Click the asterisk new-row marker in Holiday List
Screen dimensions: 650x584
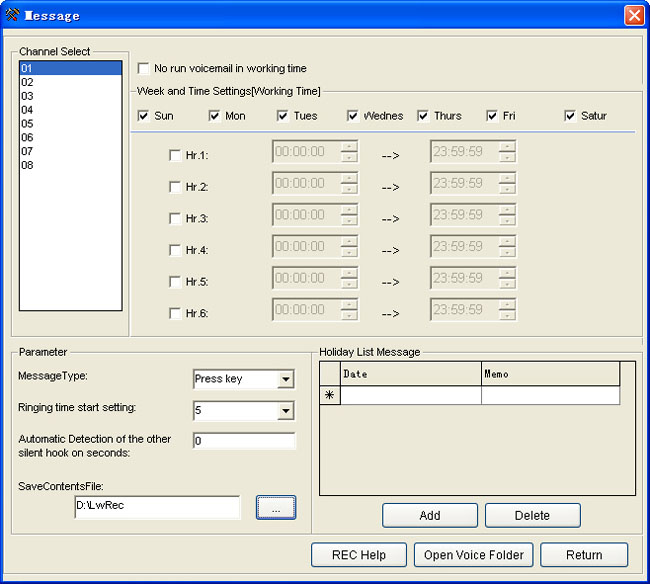tap(330, 396)
